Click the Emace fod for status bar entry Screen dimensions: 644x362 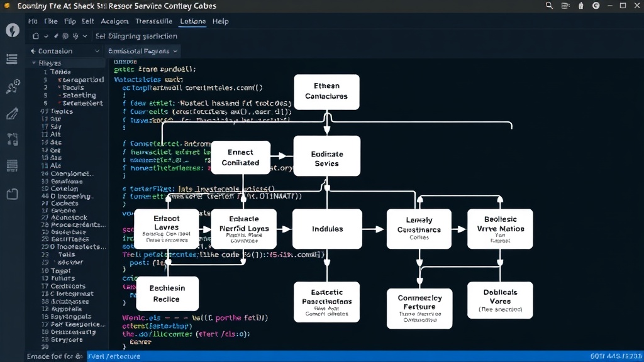point(54,356)
